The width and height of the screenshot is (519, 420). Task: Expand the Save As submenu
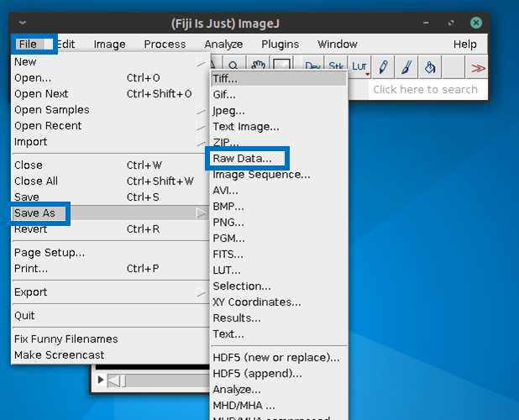(x=110, y=213)
